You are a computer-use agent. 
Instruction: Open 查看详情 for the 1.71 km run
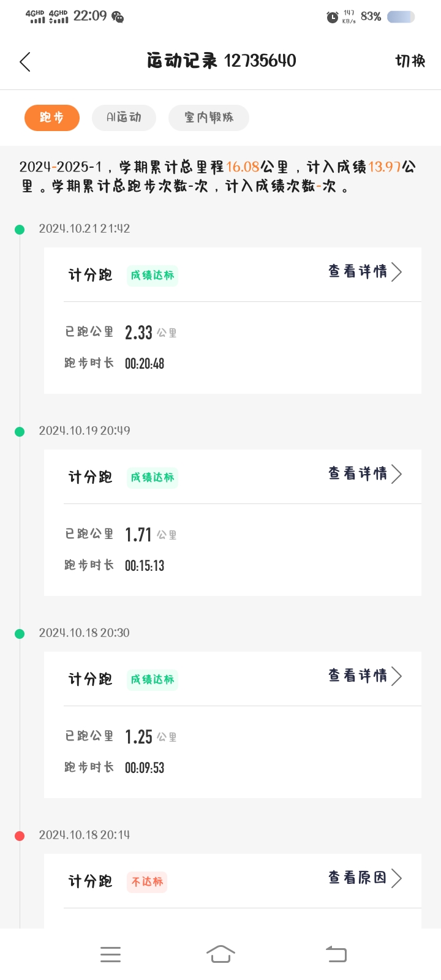coord(365,473)
